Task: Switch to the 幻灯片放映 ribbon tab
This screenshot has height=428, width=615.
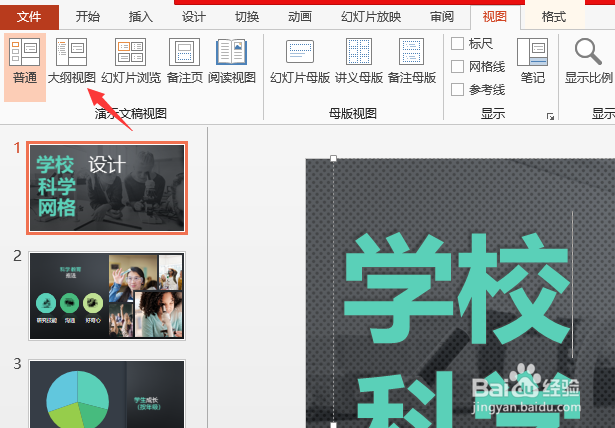Action: tap(371, 17)
